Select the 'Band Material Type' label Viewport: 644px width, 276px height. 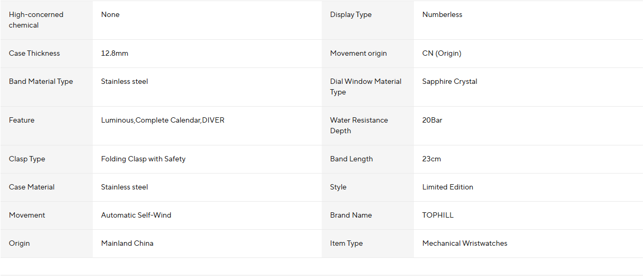pyautogui.click(x=41, y=82)
